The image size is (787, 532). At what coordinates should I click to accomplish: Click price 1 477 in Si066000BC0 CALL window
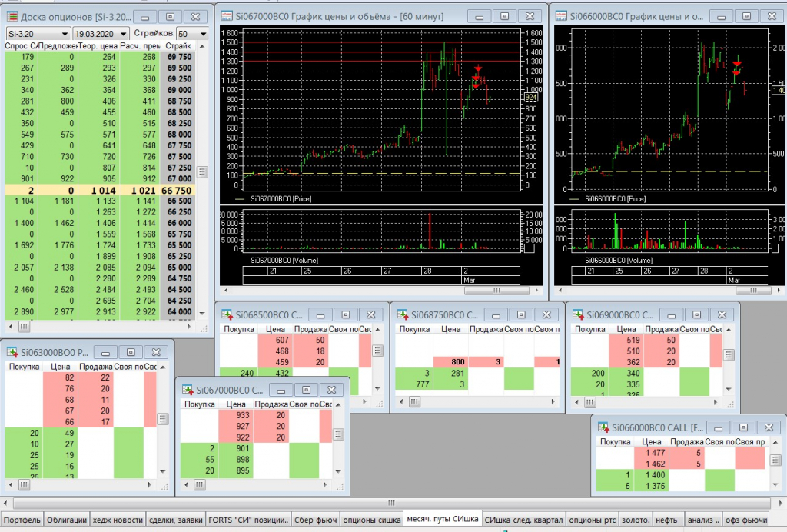(652, 453)
